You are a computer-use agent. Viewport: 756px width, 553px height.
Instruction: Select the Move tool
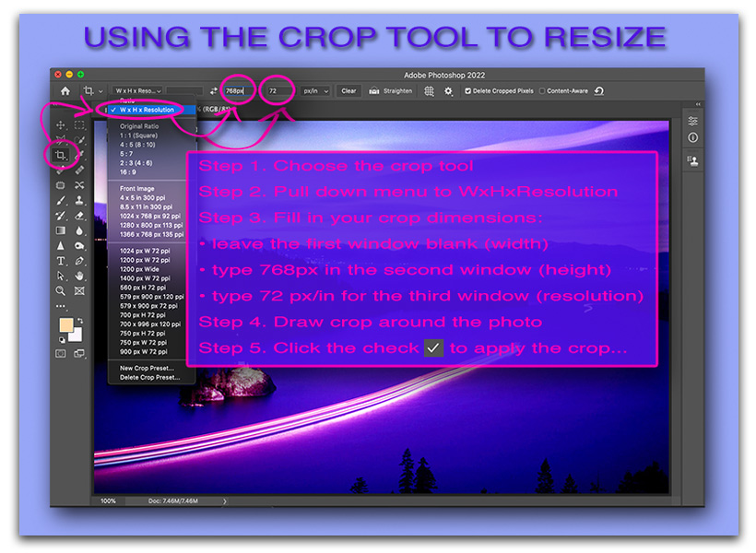(x=61, y=125)
